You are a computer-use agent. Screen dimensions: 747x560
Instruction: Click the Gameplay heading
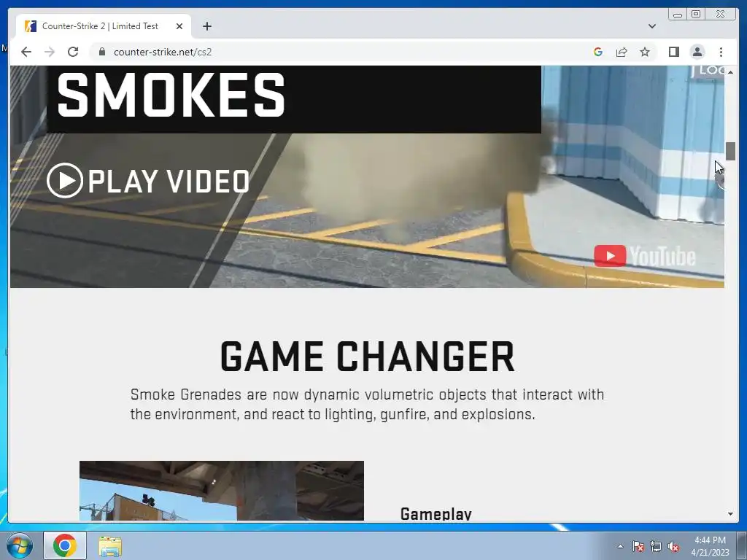[436, 513]
